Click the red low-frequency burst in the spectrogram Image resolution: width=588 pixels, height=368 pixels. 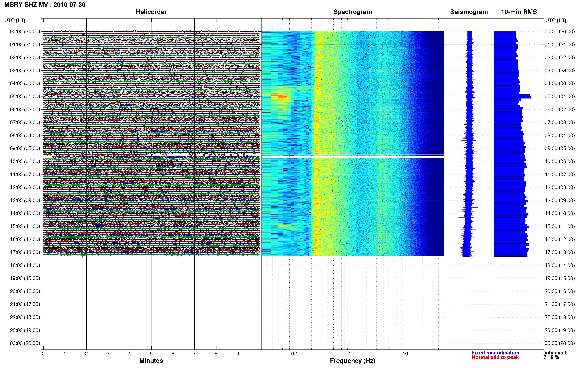click(279, 96)
